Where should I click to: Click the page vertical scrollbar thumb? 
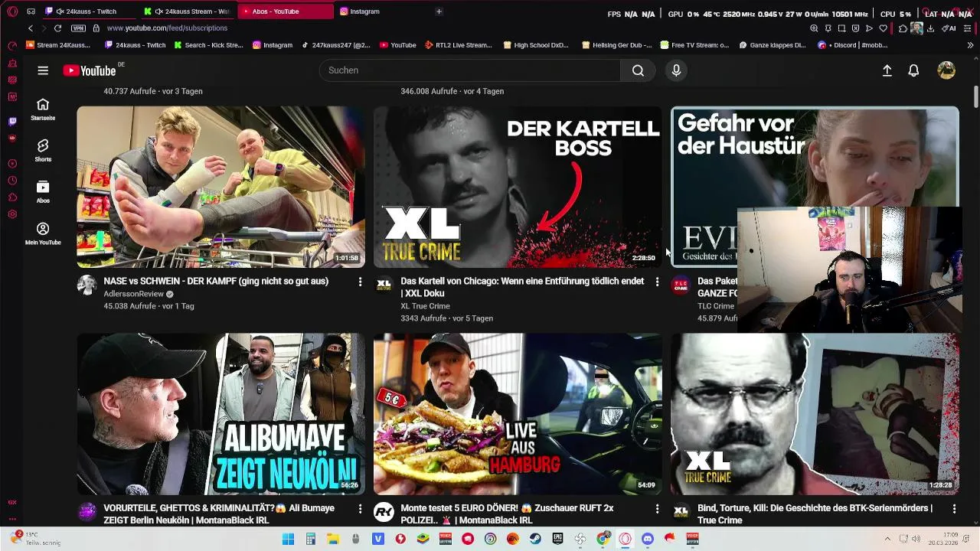(976, 98)
